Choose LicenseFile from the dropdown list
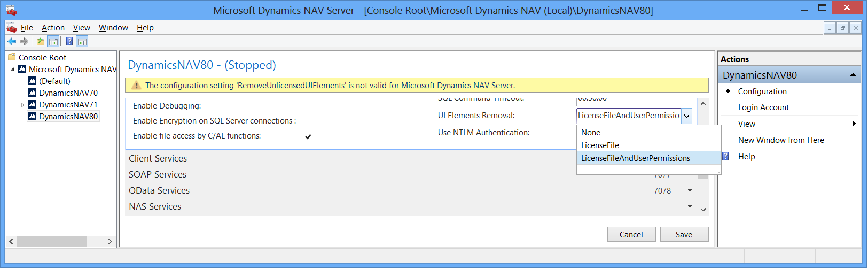Viewport: 868px width, 269px height. tap(648, 145)
